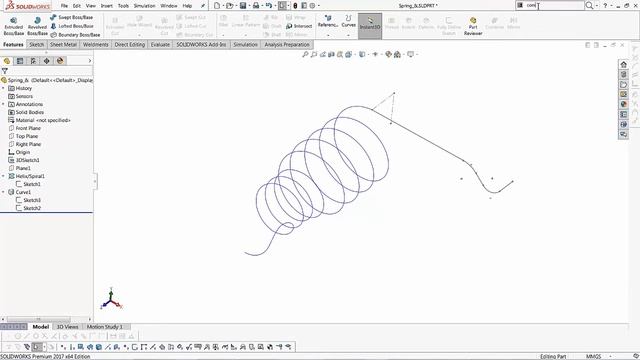
Task: Switch to the 3D Views tab
Action: (x=67, y=327)
